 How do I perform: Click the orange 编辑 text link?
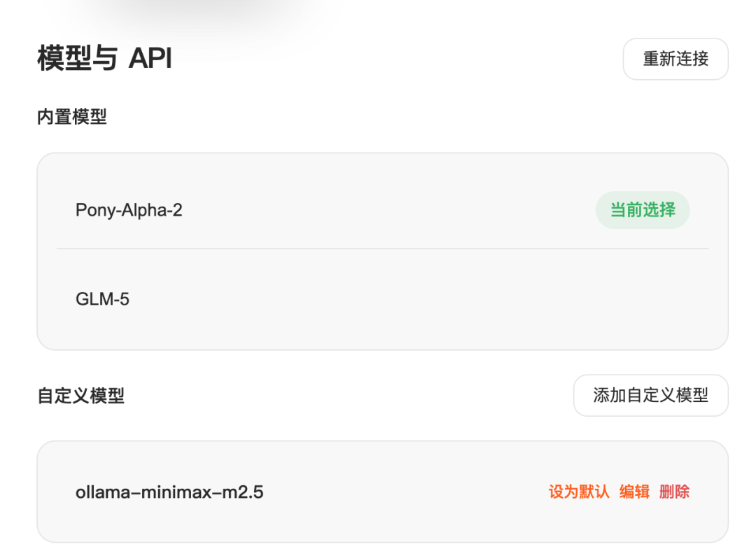click(x=634, y=492)
